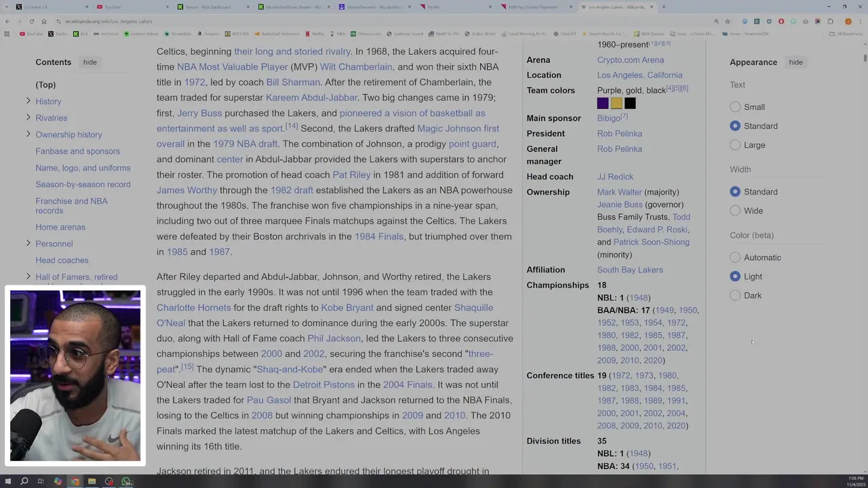Image resolution: width=868 pixels, height=488 pixels.
Task: Expand Hall of Famers section in contents
Action: pyautogui.click(x=28, y=277)
